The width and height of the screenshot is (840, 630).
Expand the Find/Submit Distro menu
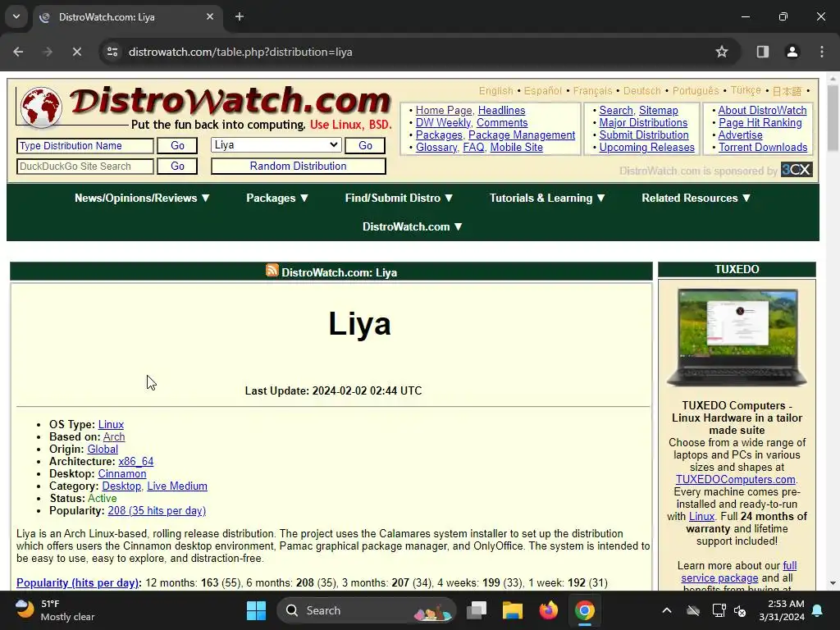(x=399, y=198)
